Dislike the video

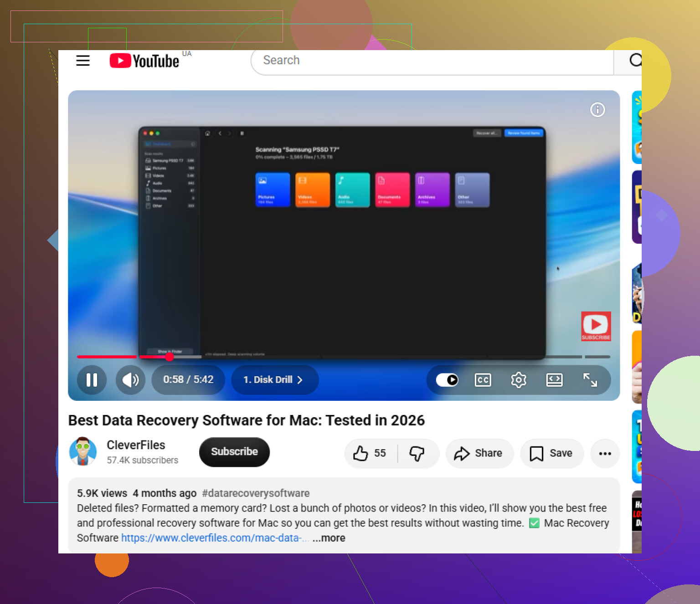[417, 453]
